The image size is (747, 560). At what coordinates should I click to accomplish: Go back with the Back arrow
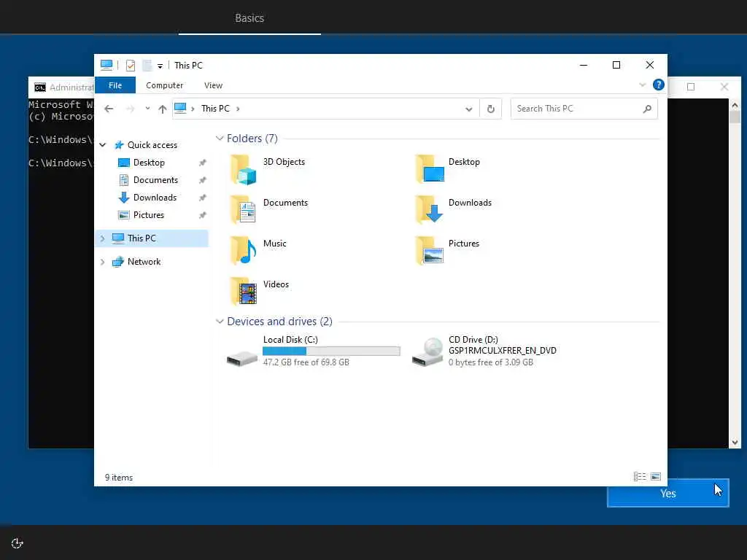click(x=109, y=109)
